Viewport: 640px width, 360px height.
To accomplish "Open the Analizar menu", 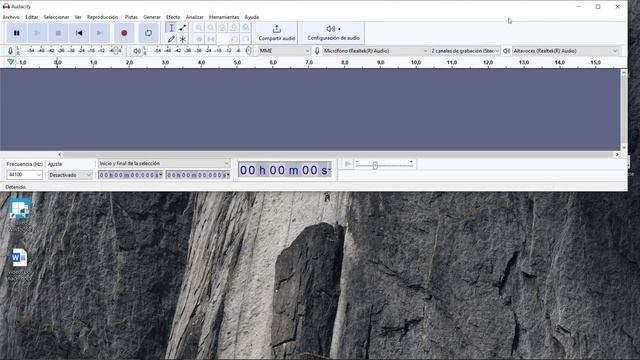I will click(195, 17).
